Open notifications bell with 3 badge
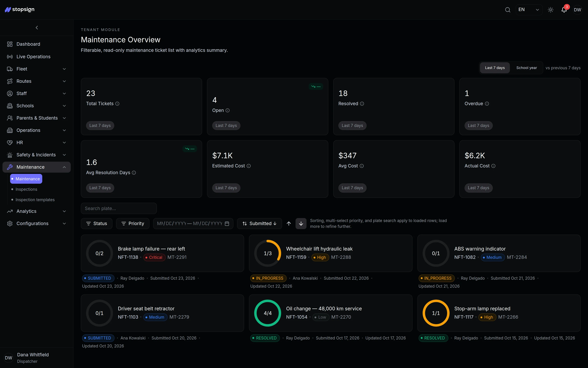Viewport: 588px width, 368px height. tap(564, 10)
